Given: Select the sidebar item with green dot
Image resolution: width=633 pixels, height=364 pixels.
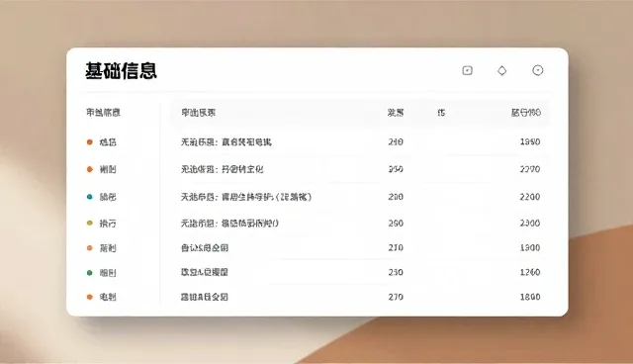Looking at the screenshot, I should point(102,273).
